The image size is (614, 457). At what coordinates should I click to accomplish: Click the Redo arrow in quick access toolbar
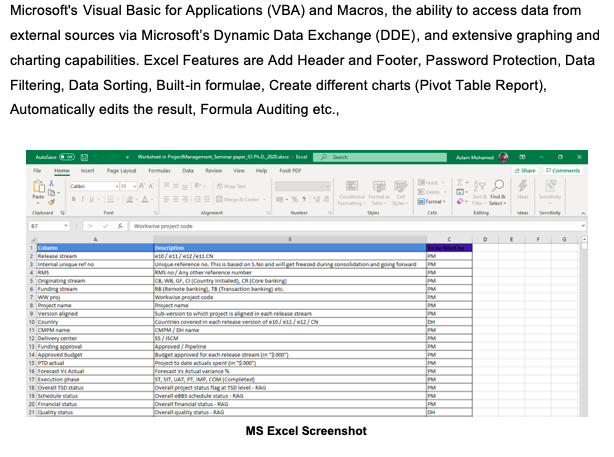pyautogui.click(x=112, y=157)
